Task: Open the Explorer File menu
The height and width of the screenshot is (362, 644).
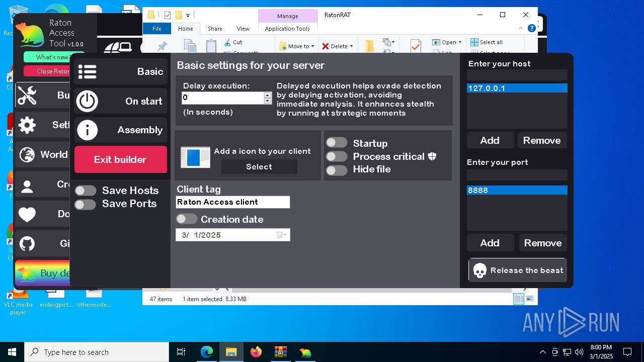Action: tap(157, 29)
